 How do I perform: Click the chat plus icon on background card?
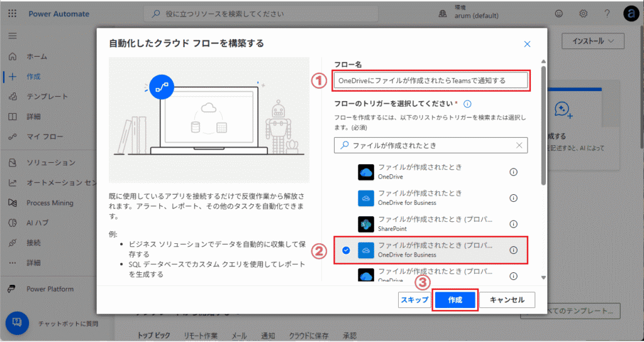[563, 110]
